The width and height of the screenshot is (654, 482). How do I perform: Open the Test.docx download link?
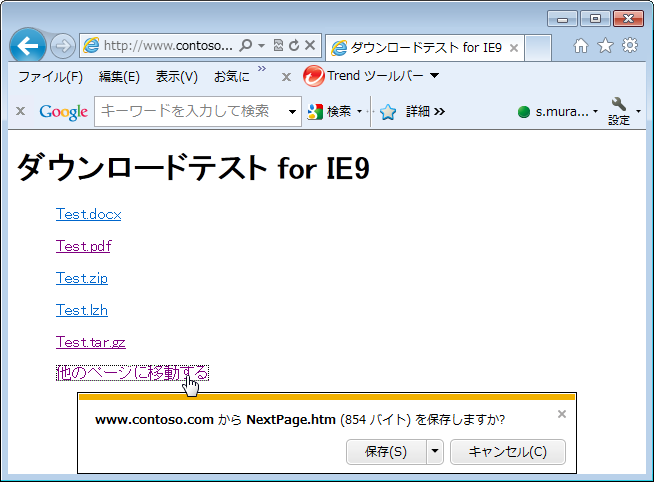pos(88,214)
